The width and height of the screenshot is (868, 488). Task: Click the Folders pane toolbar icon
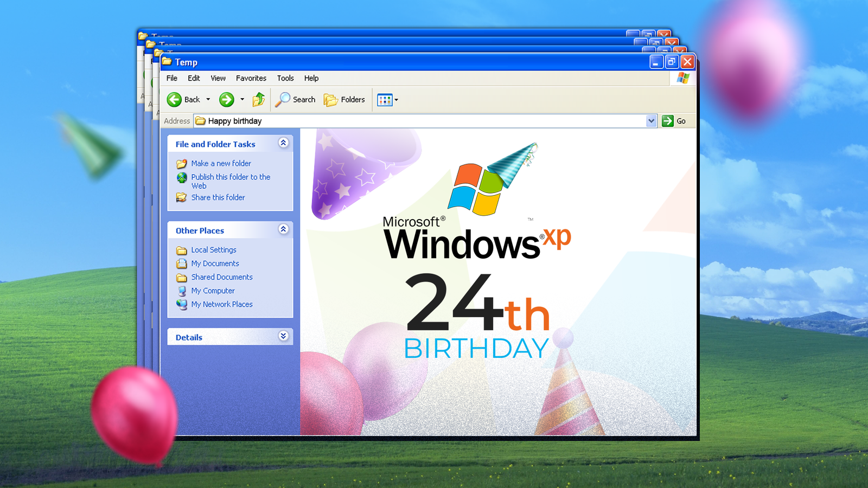coord(330,99)
